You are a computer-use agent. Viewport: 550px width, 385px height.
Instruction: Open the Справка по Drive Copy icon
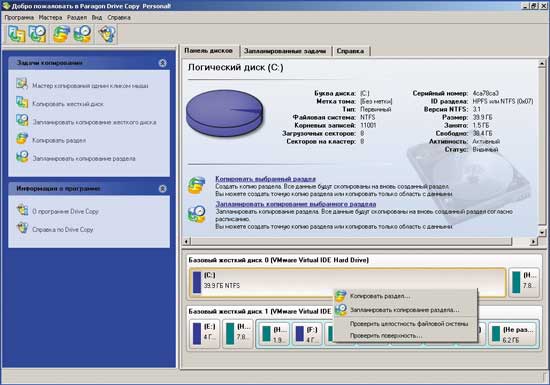(x=22, y=228)
